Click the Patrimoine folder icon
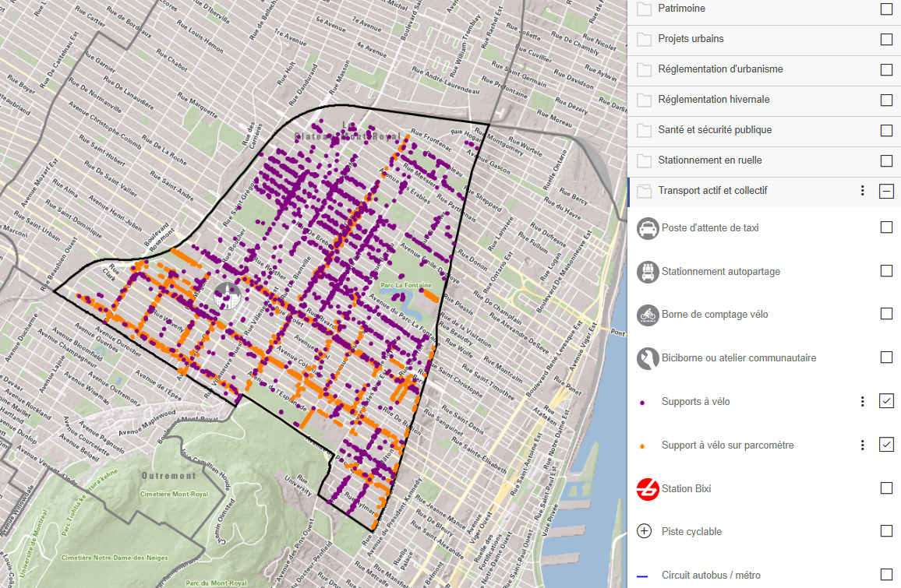 point(644,9)
